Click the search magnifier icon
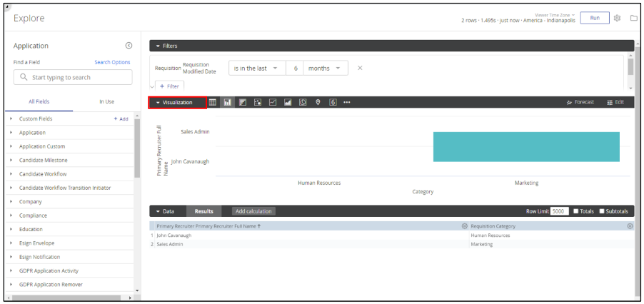Viewport: 644px width, 304px height. [24, 77]
